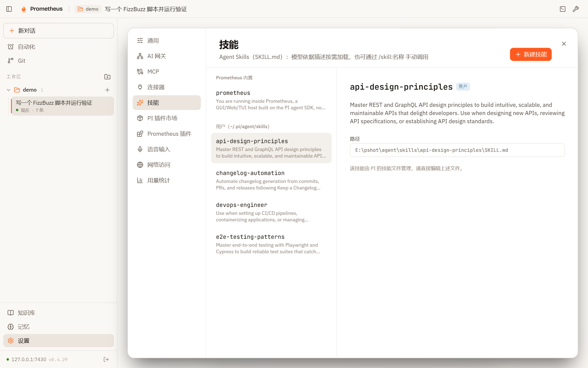Open the 自动化 automation item
The height and width of the screenshot is (368, 588).
point(59,47)
